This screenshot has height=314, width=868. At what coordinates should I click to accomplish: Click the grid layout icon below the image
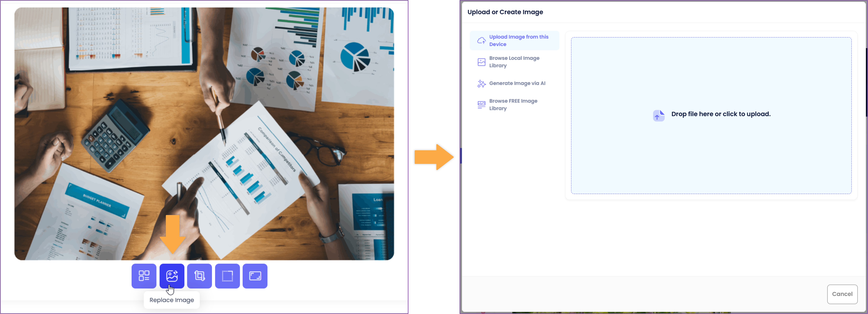pyautogui.click(x=144, y=276)
